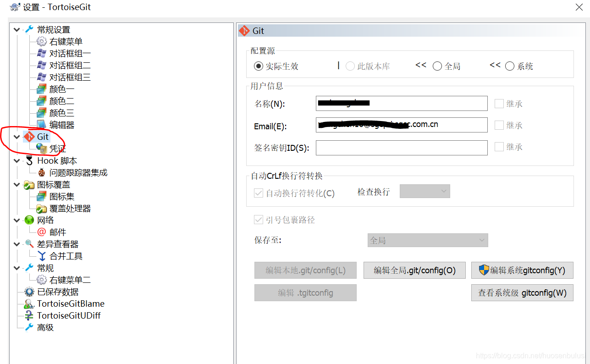Click the palette icon for 颜色二

(42, 101)
